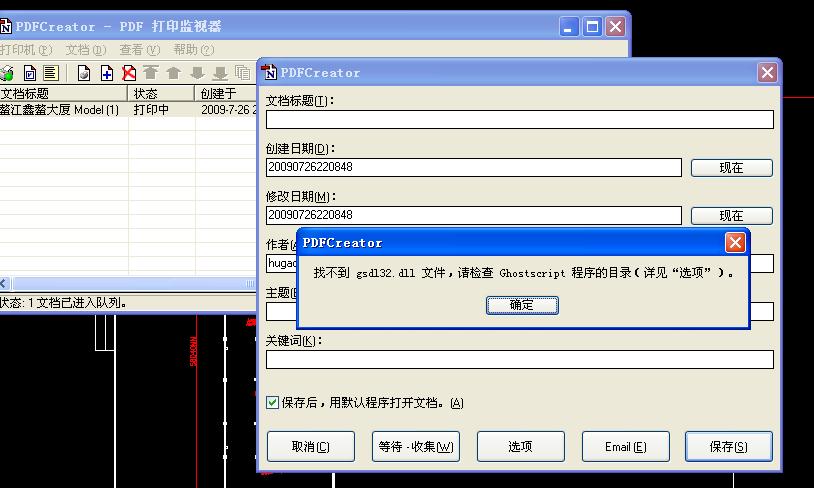Click the PDFCreator icon in the save dialog title
Viewport: 814px width, 488px height.
point(269,72)
